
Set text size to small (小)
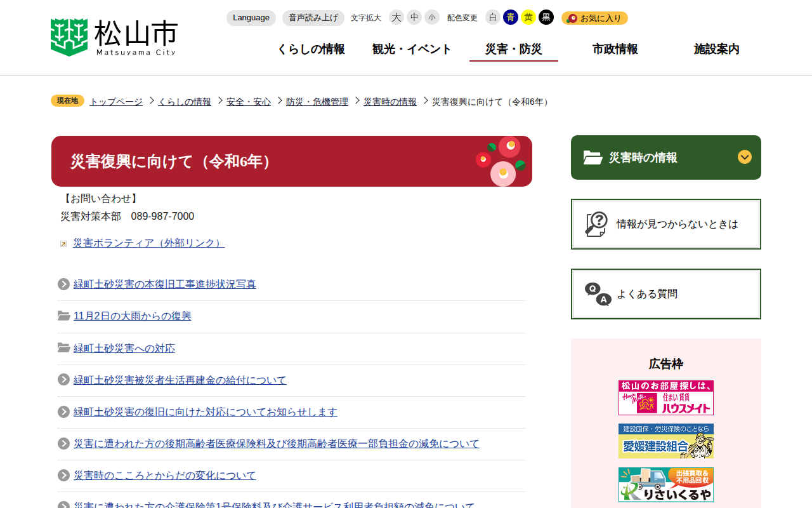(432, 17)
